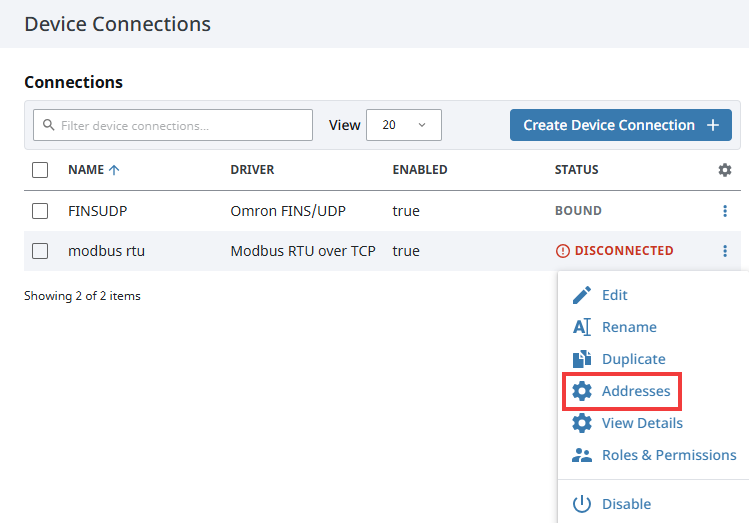Click the BOUND status text
The height and width of the screenshot is (523, 749).
tap(578, 211)
